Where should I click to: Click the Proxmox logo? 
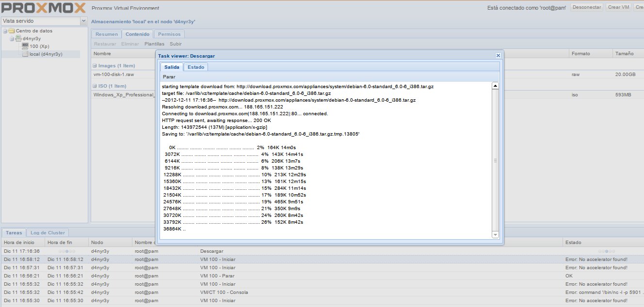pyautogui.click(x=44, y=8)
